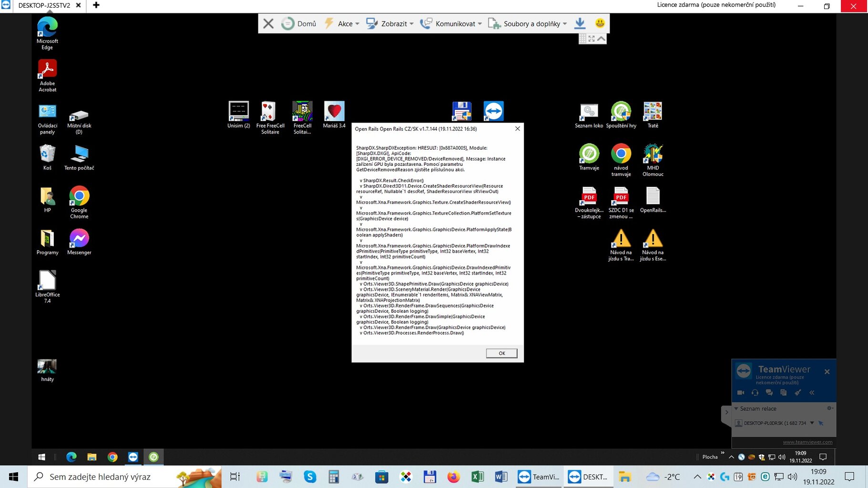Click the new connection tab plus button

point(96,5)
